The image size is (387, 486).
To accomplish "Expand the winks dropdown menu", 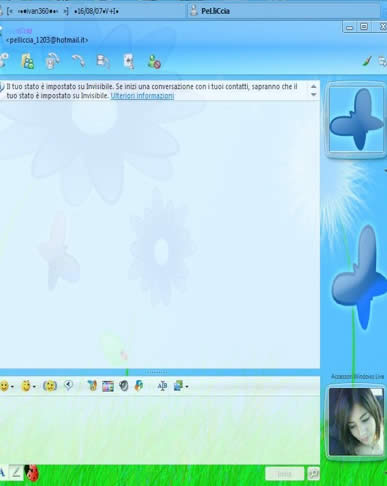I will pos(34,387).
